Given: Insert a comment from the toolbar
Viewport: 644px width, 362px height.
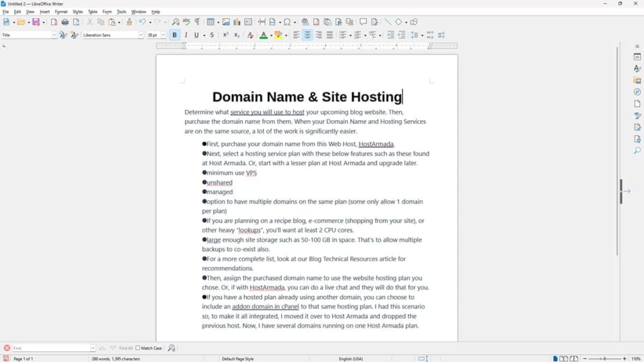Looking at the screenshot, I should pyautogui.click(x=364, y=22).
